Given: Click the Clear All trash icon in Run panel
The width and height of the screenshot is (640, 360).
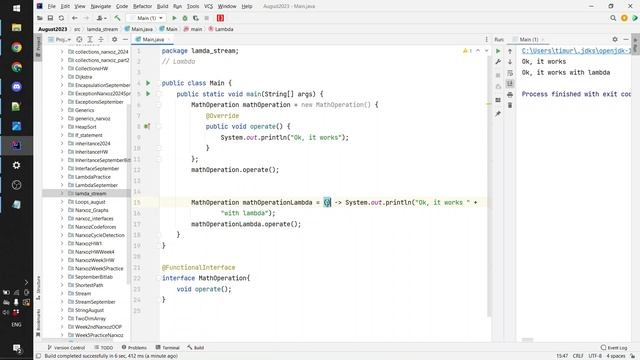Looking at the screenshot, I should (x=510, y=105).
